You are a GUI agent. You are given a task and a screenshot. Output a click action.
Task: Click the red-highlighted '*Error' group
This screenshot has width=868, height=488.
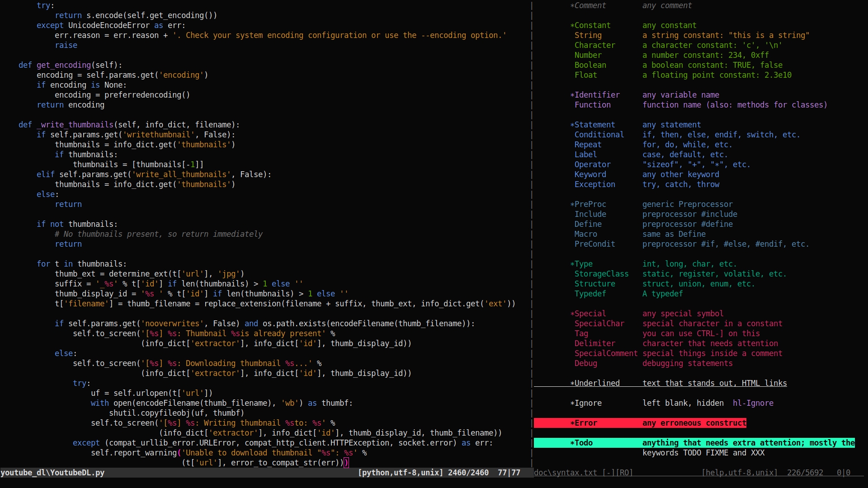click(583, 423)
